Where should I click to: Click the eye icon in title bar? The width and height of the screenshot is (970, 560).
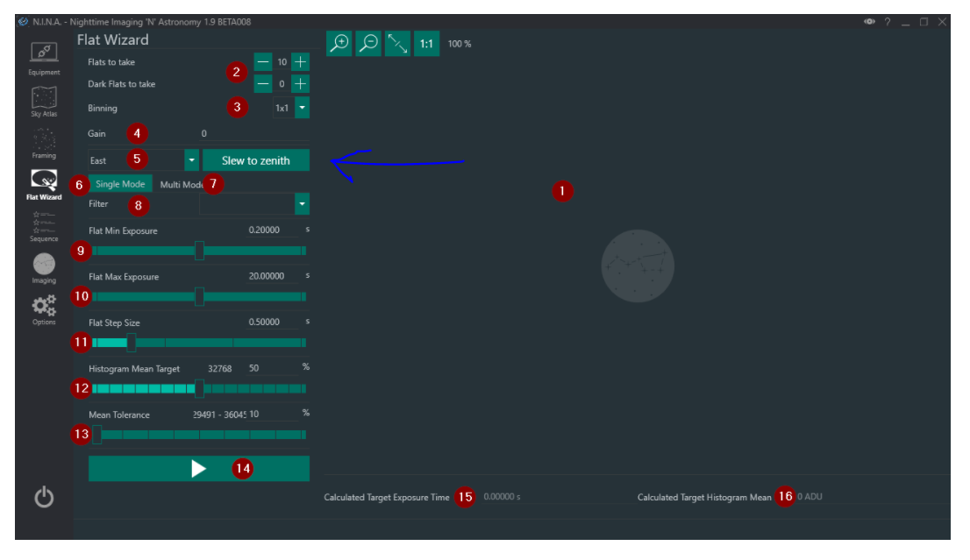(869, 22)
